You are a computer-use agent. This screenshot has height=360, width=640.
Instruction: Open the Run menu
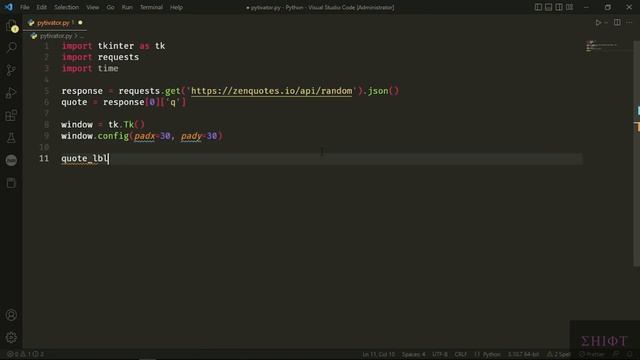click(127, 7)
